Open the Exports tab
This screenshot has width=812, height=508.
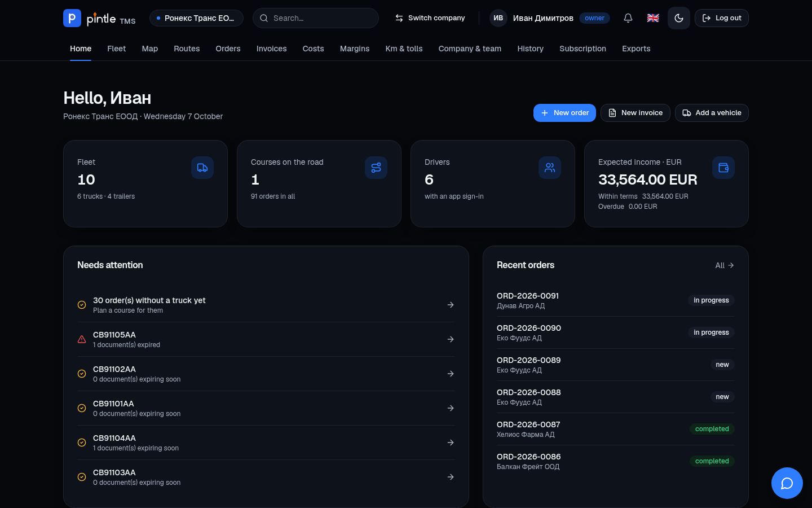point(636,49)
